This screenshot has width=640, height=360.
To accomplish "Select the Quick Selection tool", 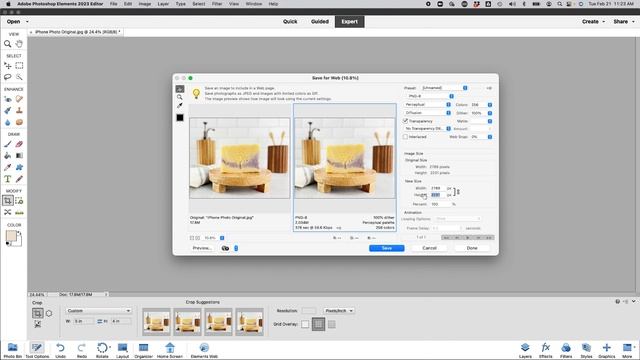I will click(x=19, y=77).
